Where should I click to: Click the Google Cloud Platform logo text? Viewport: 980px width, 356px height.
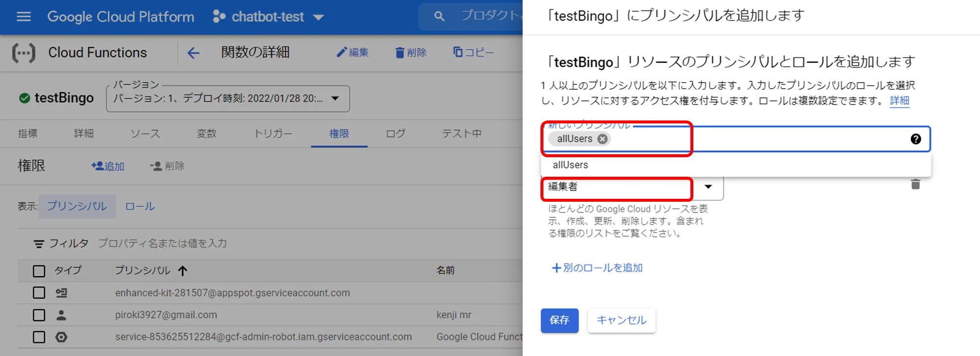pos(121,17)
